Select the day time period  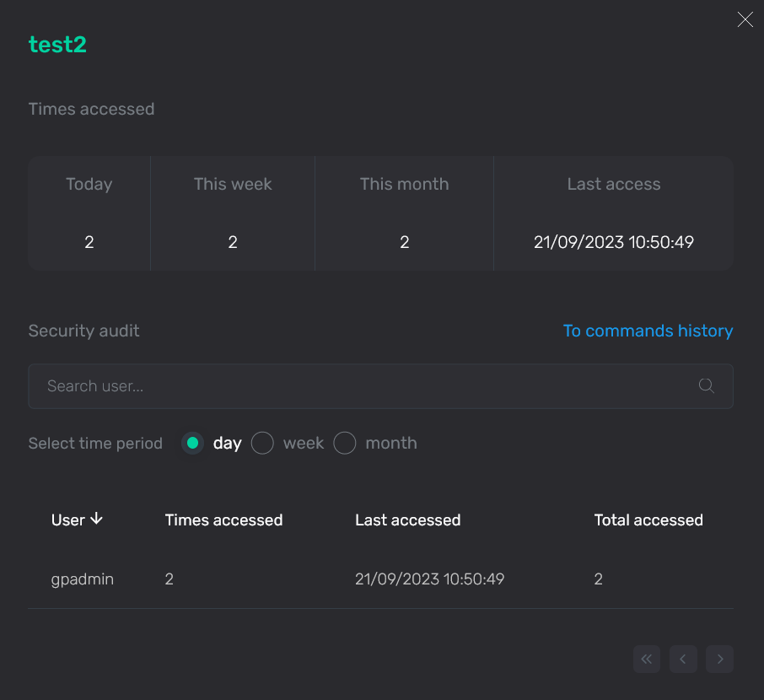pyautogui.click(x=193, y=443)
